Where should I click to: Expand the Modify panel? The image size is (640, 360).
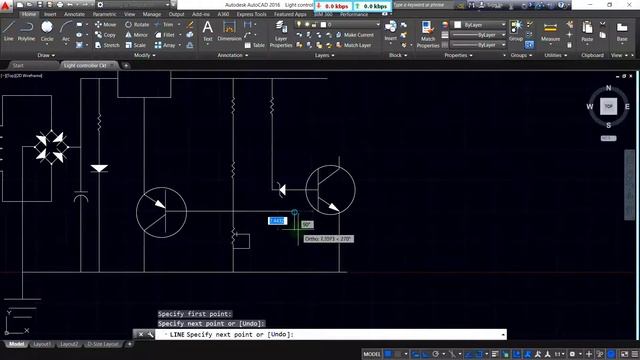point(144,55)
